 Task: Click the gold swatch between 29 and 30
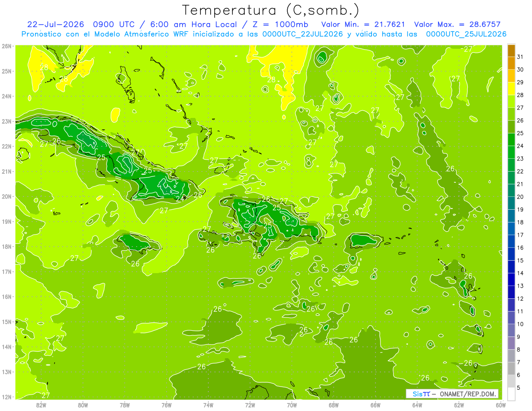pyautogui.click(x=511, y=76)
